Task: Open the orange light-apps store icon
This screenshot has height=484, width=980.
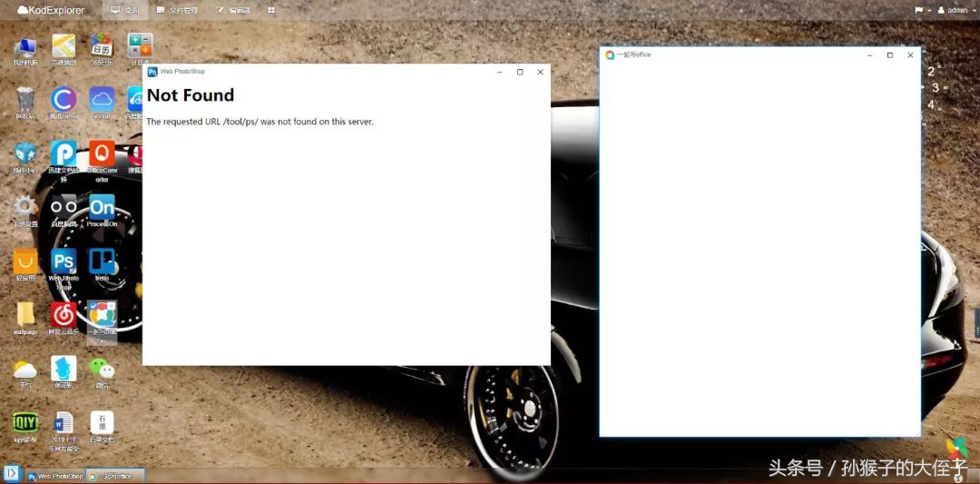Action: (x=25, y=262)
